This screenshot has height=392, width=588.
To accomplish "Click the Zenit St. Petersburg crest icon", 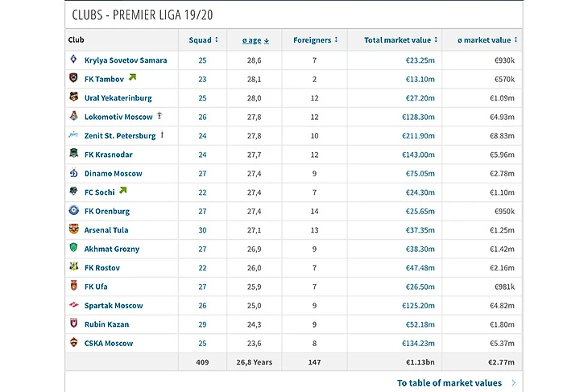I will click(x=74, y=135).
